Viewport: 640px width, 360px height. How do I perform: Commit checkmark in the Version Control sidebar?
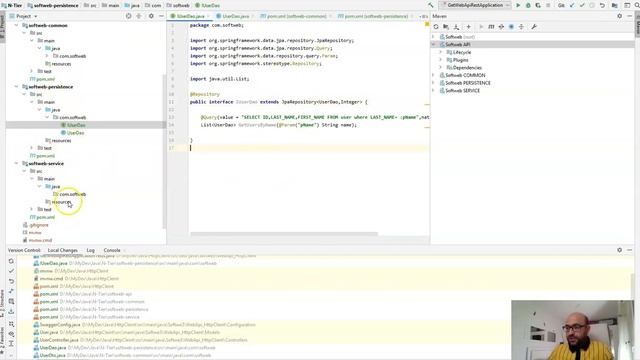click(11, 271)
